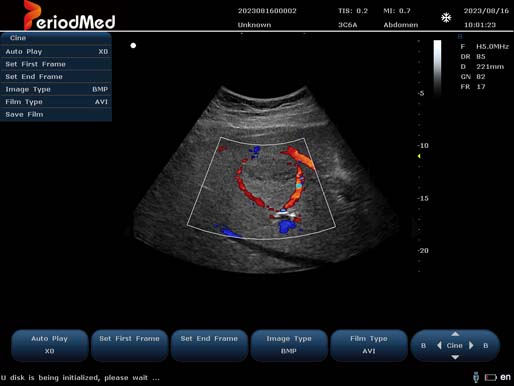514x386 pixels.
Task: Click the grayscale bar
Action: pos(437,68)
